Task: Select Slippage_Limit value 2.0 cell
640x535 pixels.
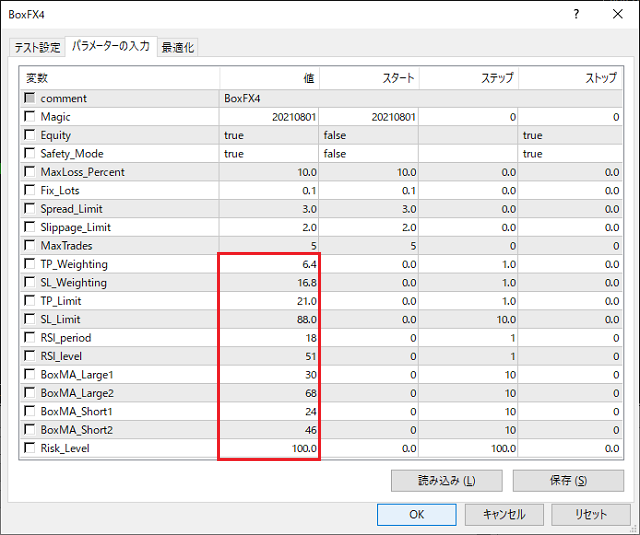Action: (269, 227)
